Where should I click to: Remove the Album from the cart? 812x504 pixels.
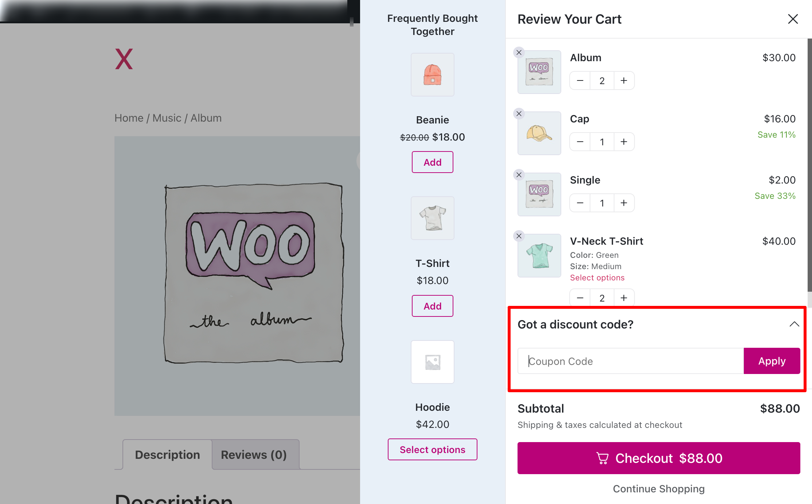pyautogui.click(x=519, y=52)
